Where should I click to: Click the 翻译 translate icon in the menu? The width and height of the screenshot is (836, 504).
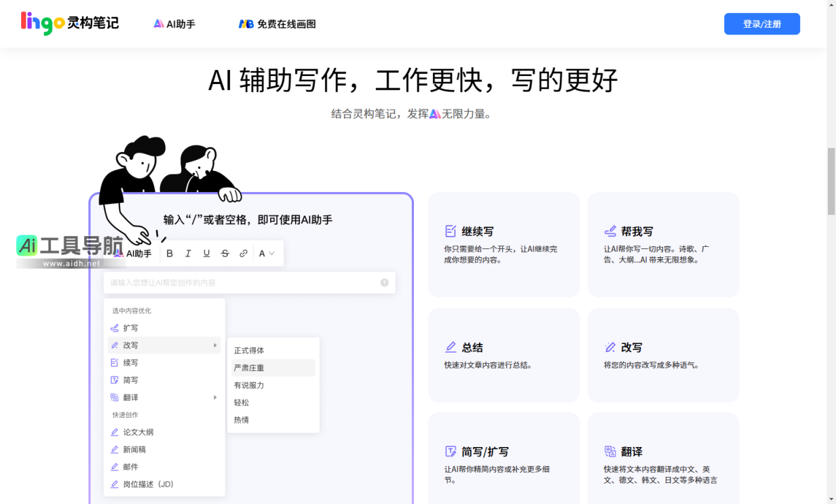point(114,397)
